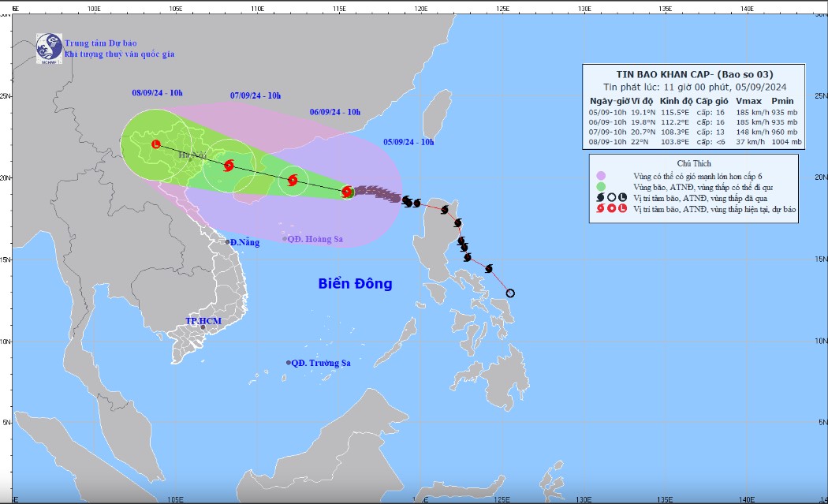Viewport: 828px width, 504px height.
Task: Click the purple strong-wind legend swatch
Action: [x=602, y=175]
